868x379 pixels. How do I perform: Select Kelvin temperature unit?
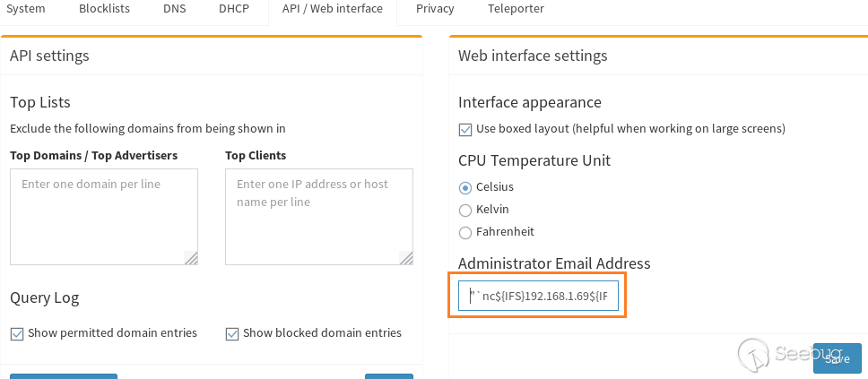point(465,211)
